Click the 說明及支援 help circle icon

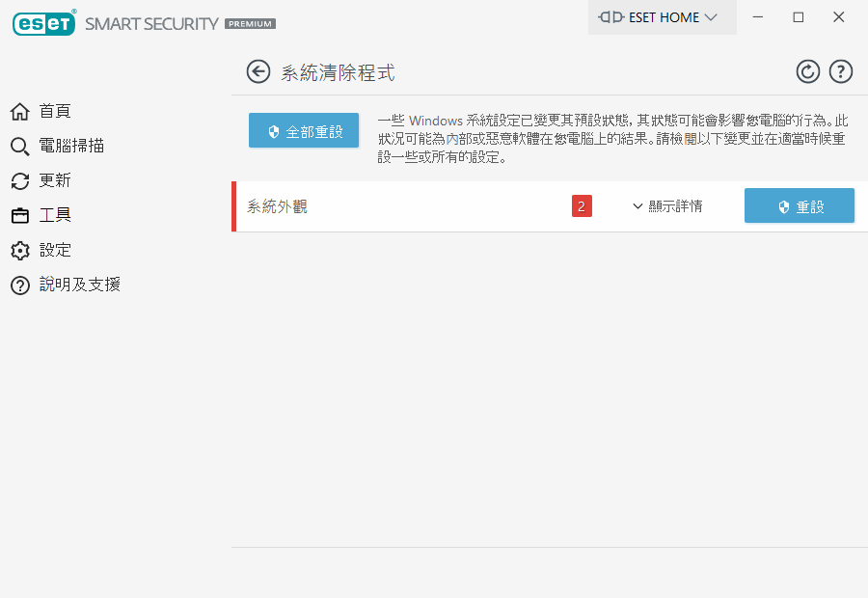19,285
